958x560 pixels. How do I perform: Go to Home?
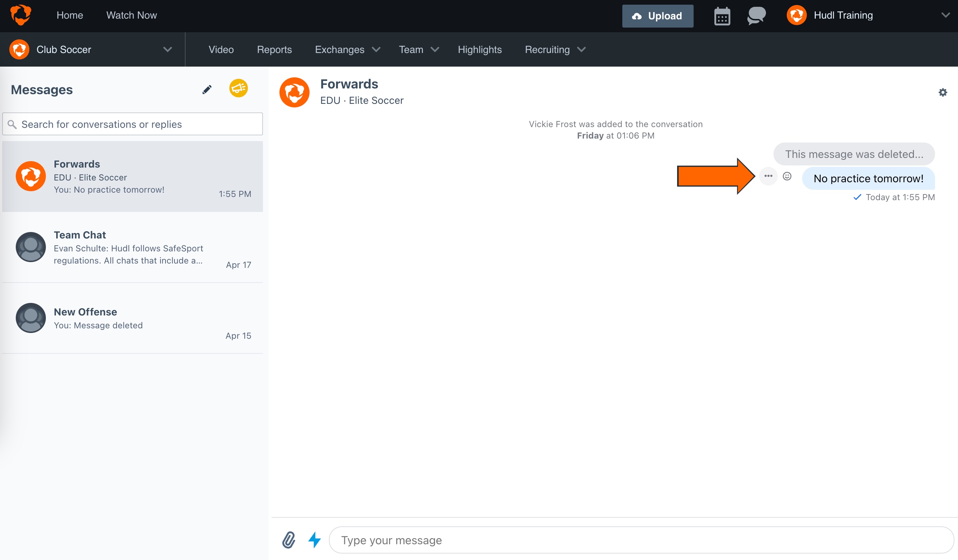[70, 15]
